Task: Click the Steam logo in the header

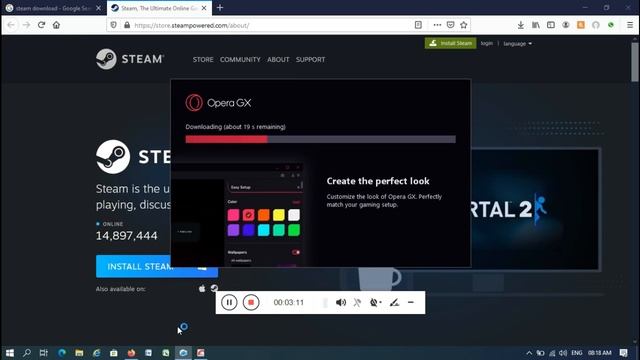Action: [x=130, y=59]
